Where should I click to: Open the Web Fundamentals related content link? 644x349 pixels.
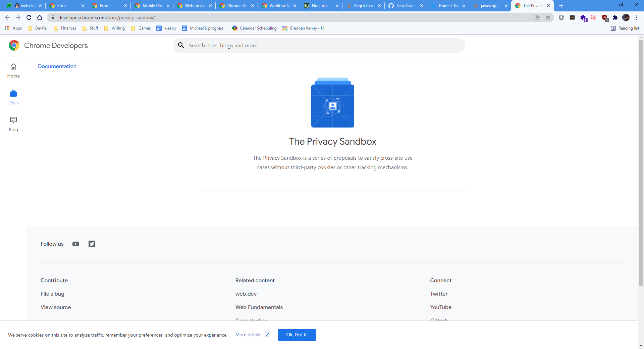[259, 307]
